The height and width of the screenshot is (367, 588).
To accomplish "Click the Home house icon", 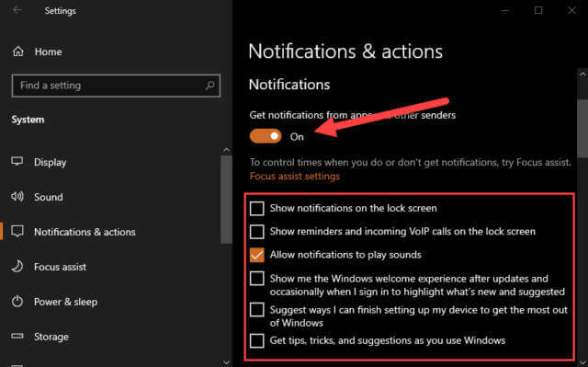I will [18, 51].
